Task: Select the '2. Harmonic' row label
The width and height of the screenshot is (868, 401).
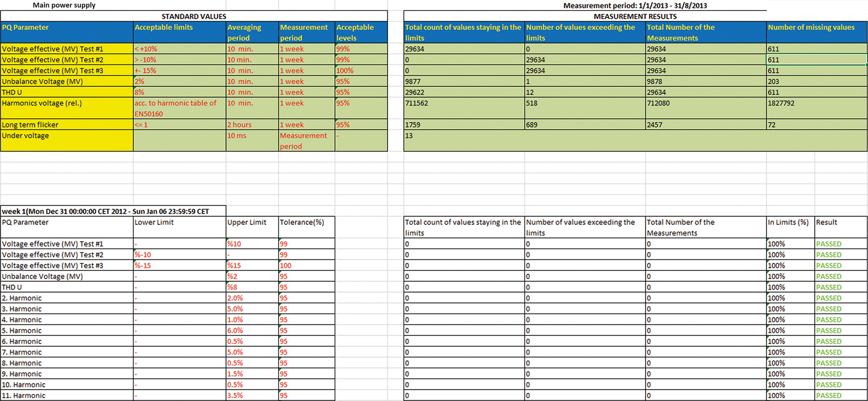Action: coord(67,298)
